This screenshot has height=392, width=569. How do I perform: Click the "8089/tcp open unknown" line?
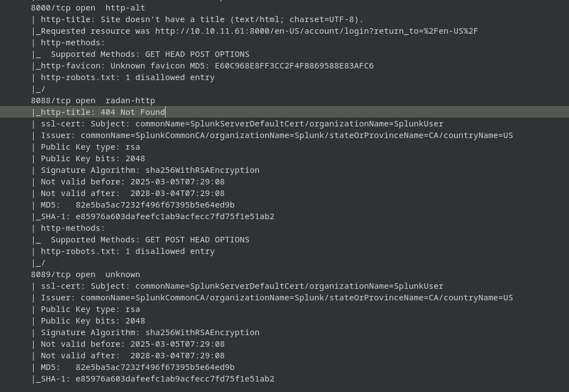click(86, 274)
